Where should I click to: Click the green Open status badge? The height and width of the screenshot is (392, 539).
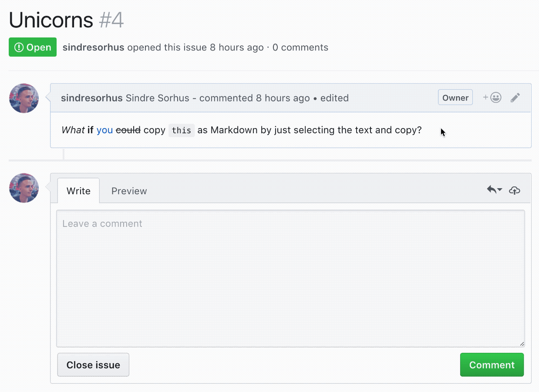click(33, 47)
